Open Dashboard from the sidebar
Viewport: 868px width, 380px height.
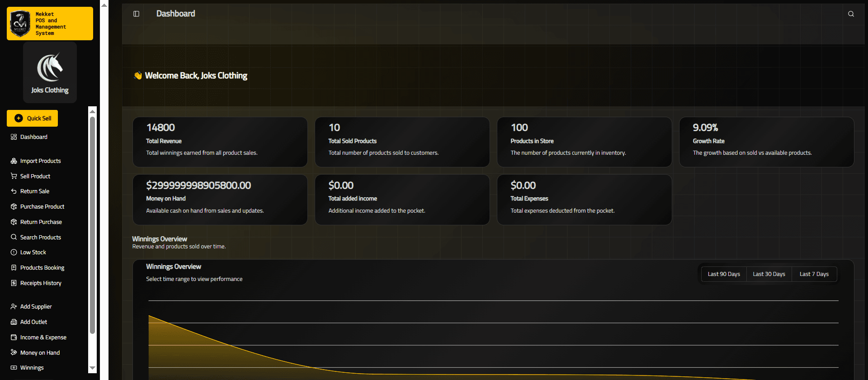[x=33, y=137]
